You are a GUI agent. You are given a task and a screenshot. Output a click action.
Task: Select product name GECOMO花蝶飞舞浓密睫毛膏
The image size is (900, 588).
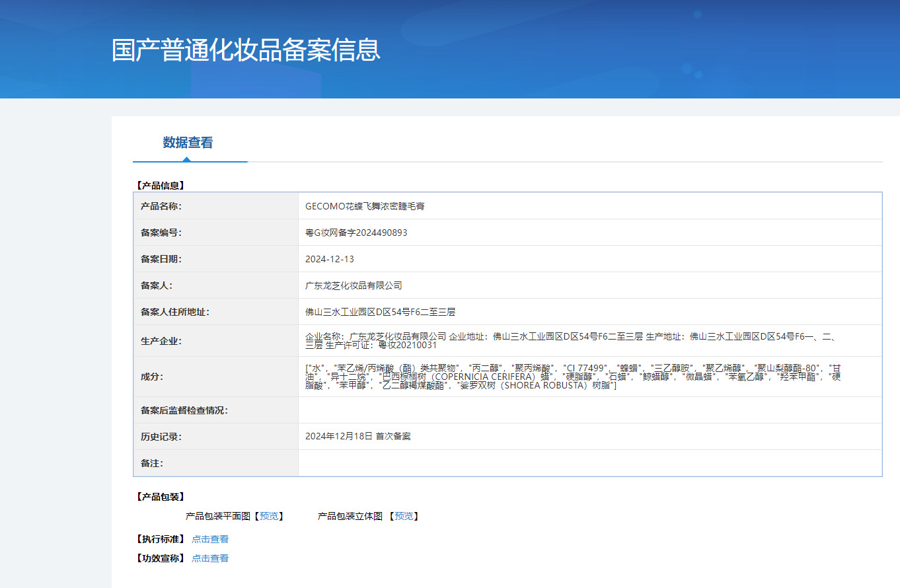(365, 206)
